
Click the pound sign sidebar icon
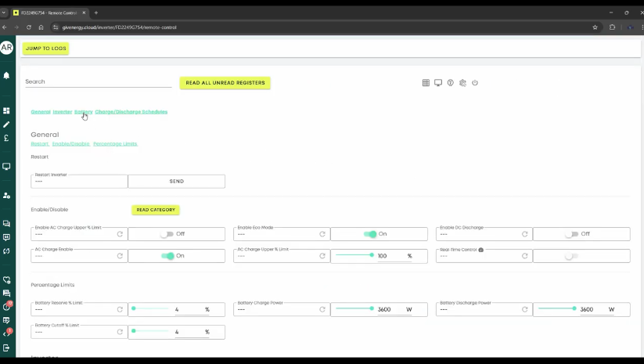pyautogui.click(x=6, y=139)
